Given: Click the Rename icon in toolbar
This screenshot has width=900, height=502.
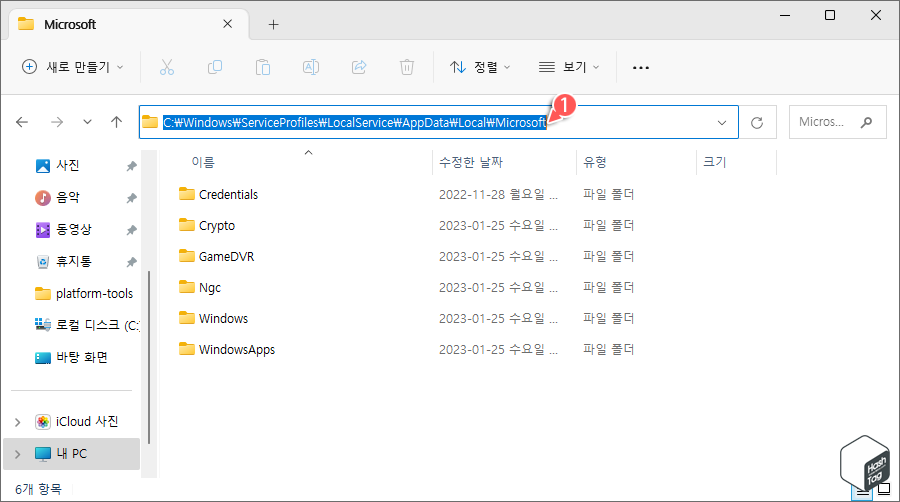Looking at the screenshot, I should pos(311,67).
